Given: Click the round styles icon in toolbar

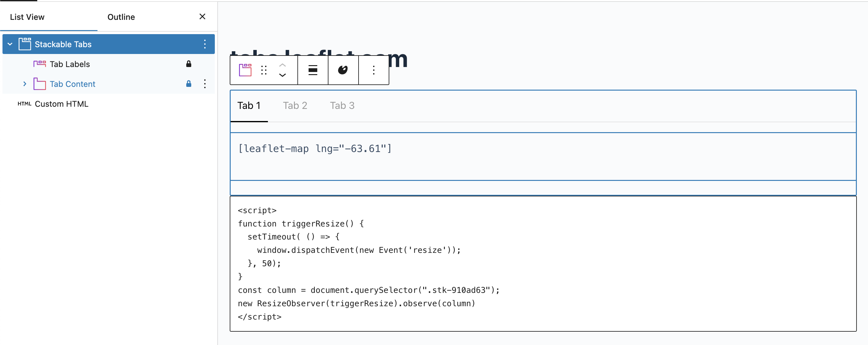Looking at the screenshot, I should 343,70.
